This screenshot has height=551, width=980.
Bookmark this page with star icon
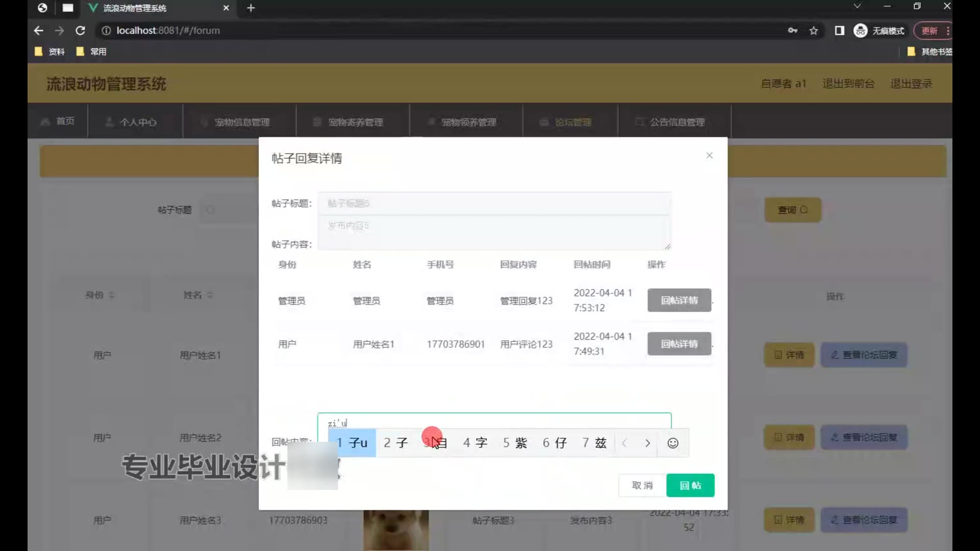pos(814,31)
